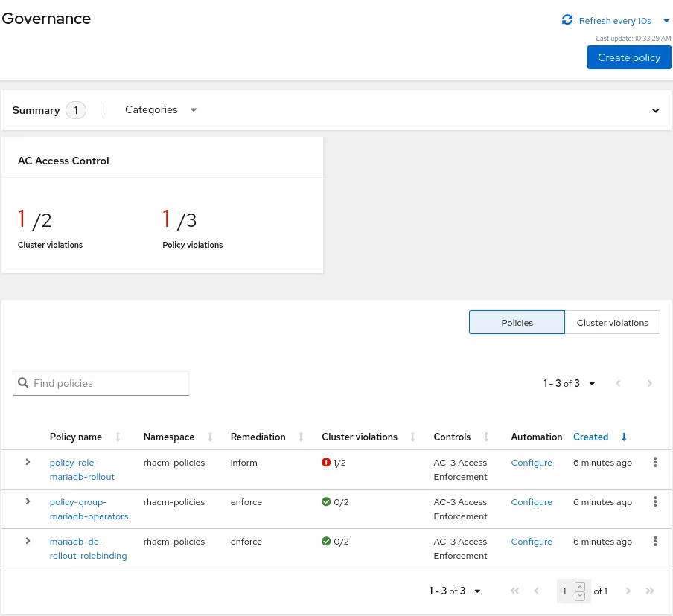673x616 pixels.
Task: Collapse the Summary section chevron
Action: click(x=656, y=111)
